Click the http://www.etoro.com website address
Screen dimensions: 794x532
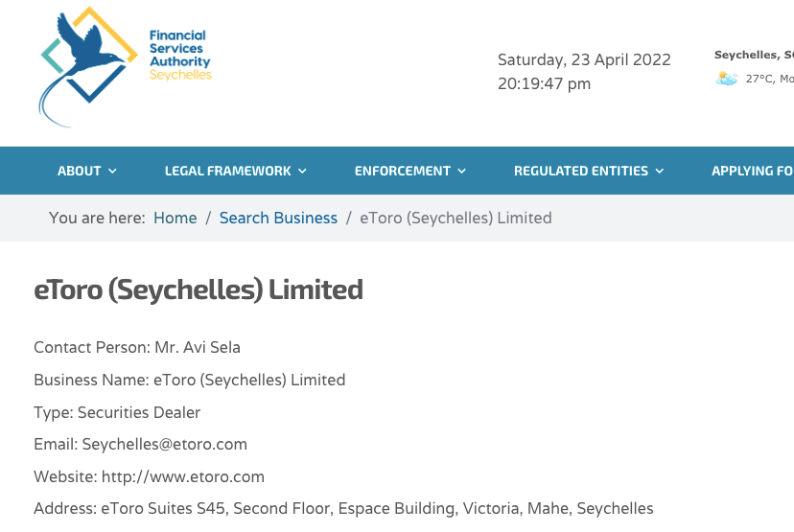pyautogui.click(x=183, y=476)
